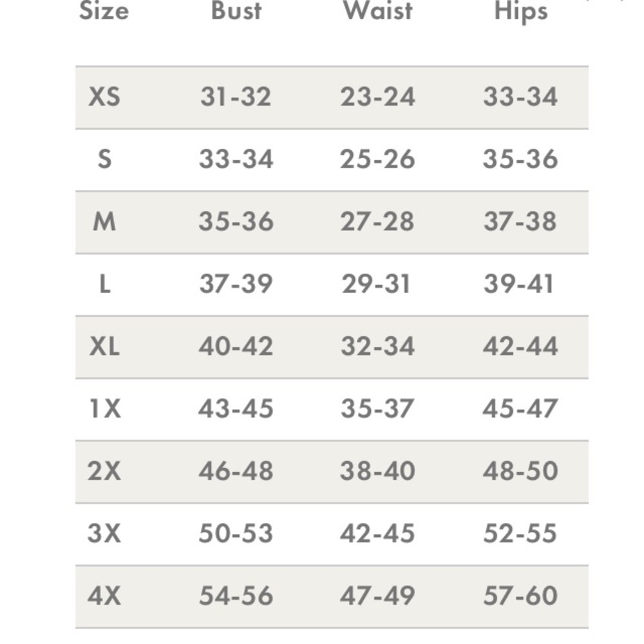Click the 27-28 waist measurement
This screenshot has height=644, width=644.
[377, 222]
